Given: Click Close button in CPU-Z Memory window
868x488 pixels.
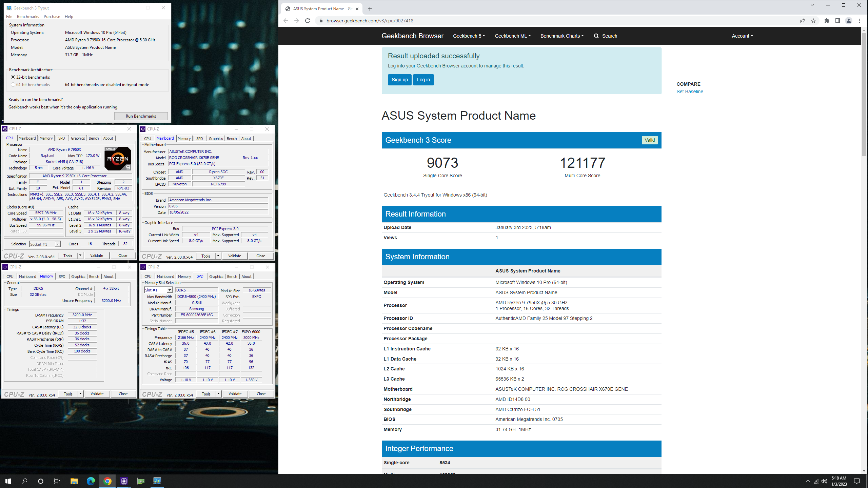Looking at the screenshot, I should (123, 394).
